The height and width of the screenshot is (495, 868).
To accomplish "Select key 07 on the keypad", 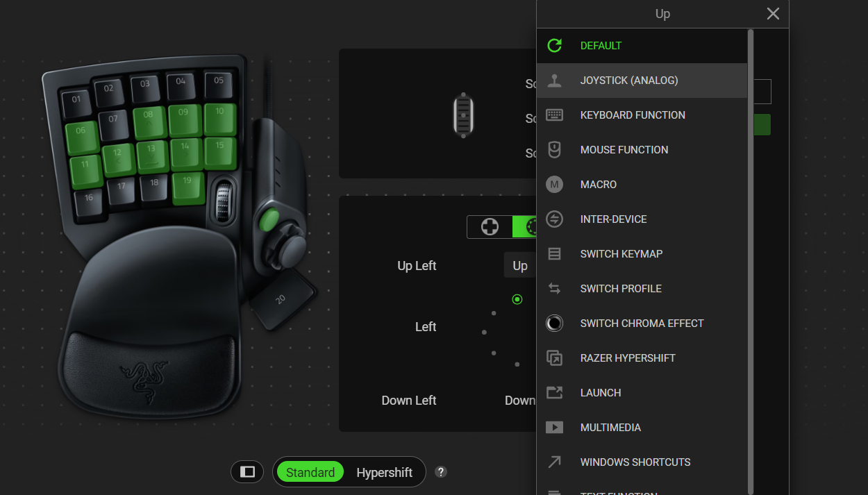I will click(x=114, y=125).
